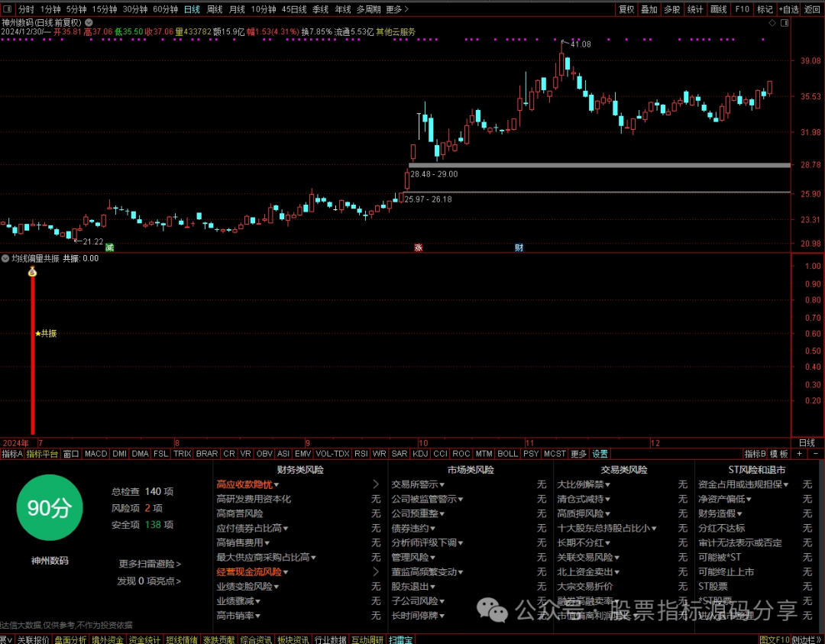Click the panel layout icon at top-left
The height and width of the screenshot is (644, 825).
click(x=8, y=9)
